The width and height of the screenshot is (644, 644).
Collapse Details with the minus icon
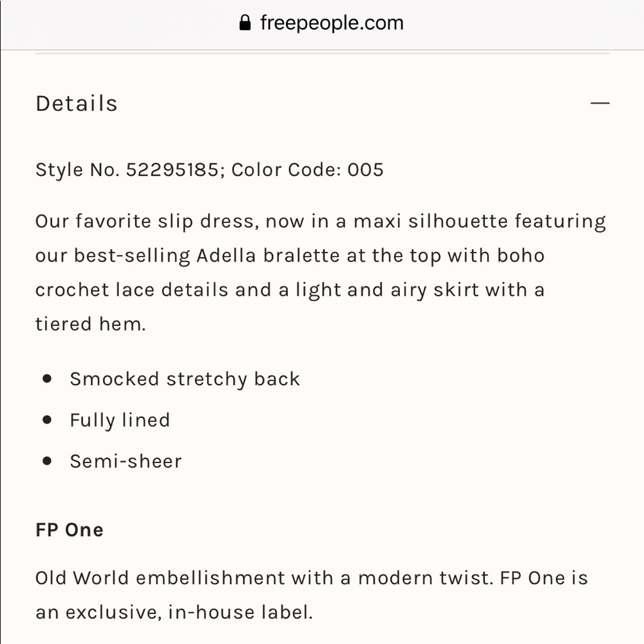[600, 103]
